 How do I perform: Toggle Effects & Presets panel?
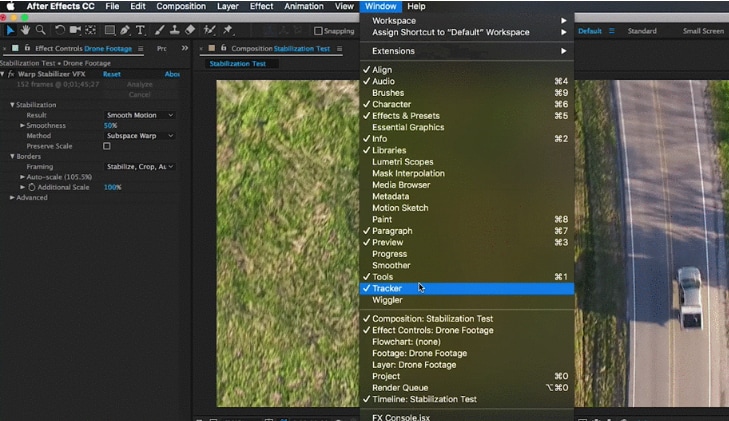point(467,116)
